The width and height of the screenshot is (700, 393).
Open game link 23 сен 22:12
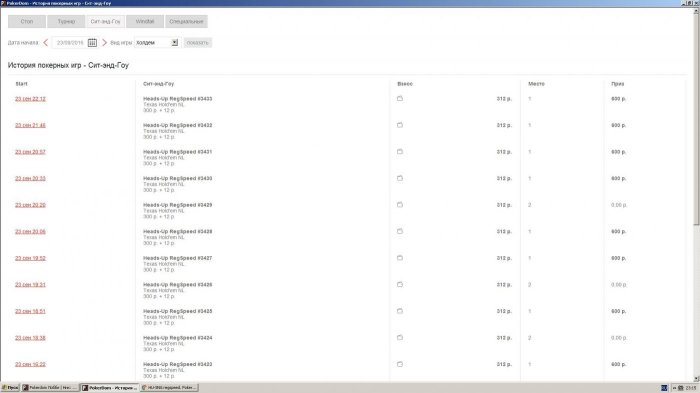(x=30, y=99)
